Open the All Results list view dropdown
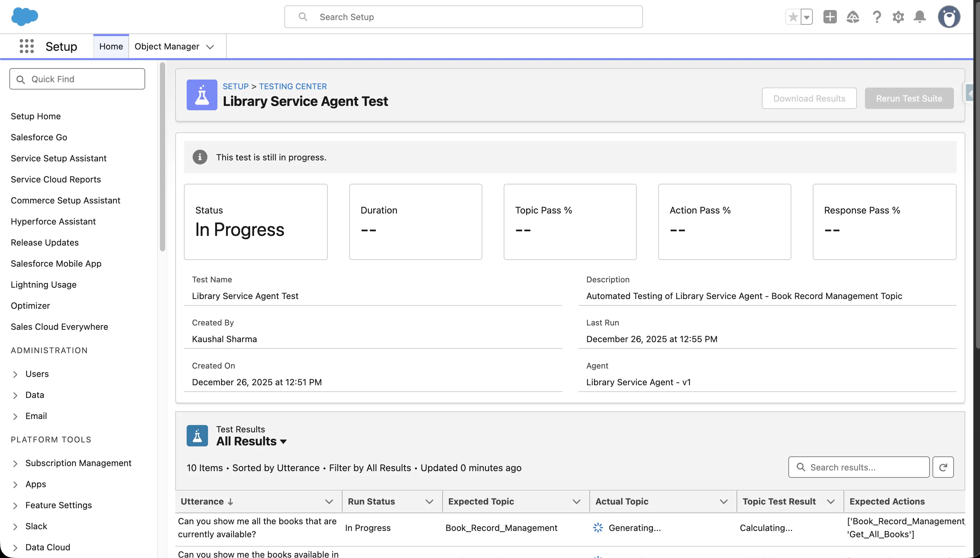 [283, 441]
